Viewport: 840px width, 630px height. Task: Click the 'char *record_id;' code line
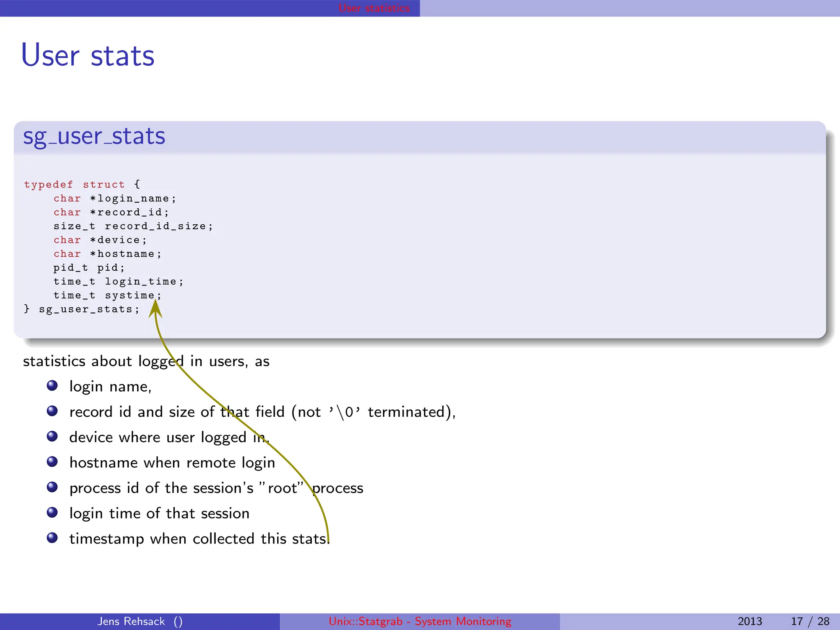(x=111, y=212)
